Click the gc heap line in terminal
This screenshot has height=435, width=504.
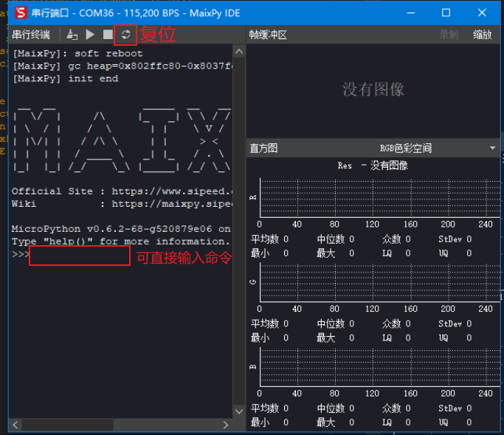click(x=122, y=66)
